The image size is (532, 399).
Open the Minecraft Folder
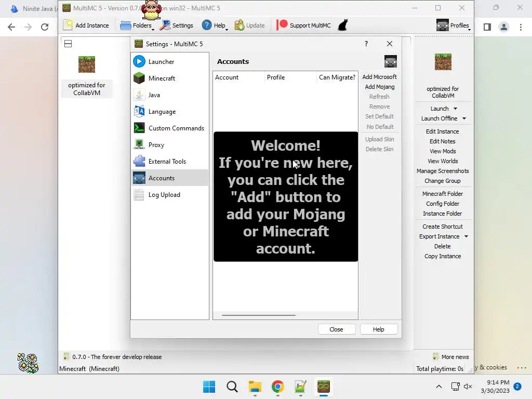tap(443, 194)
